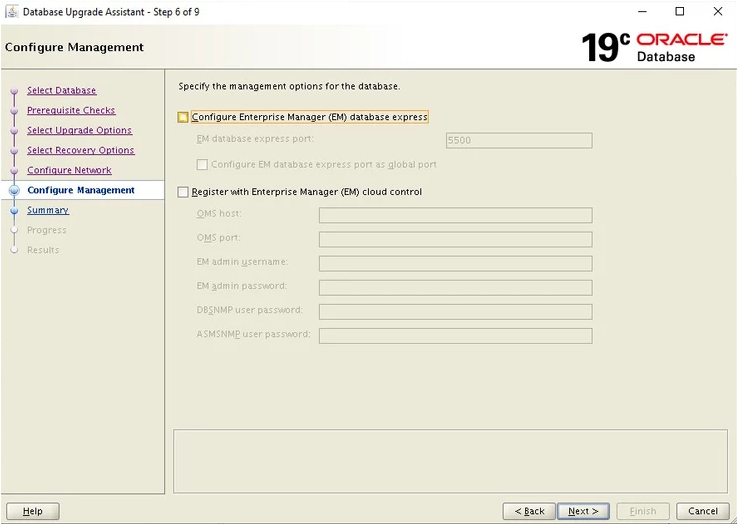
Task: Close the Database Upgrade Assistant window
Action: 717,11
